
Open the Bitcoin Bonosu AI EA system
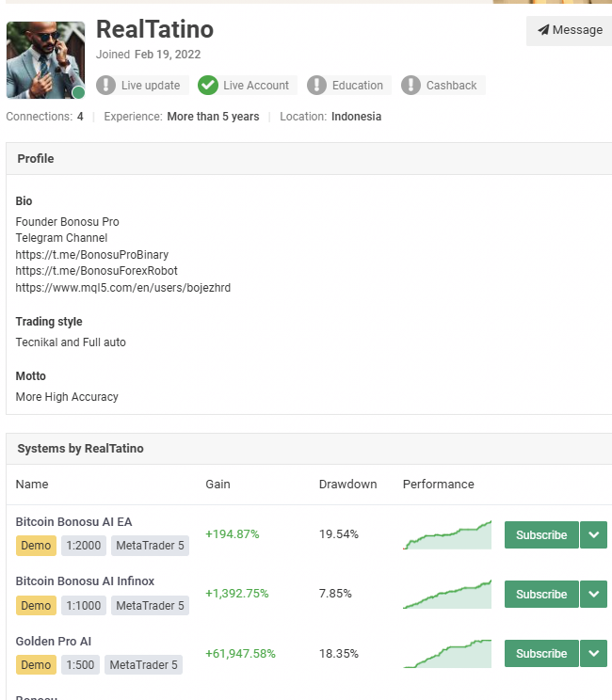point(73,521)
